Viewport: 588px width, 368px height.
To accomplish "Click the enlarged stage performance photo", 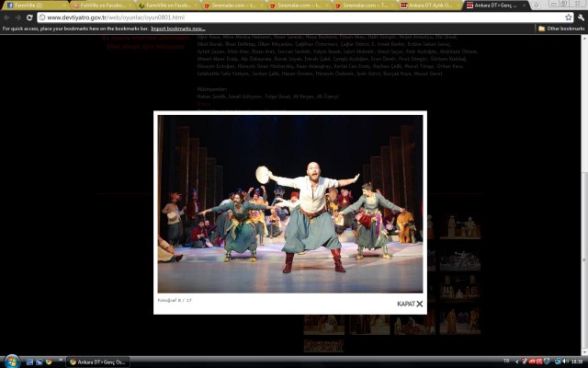I will point(290,202).
